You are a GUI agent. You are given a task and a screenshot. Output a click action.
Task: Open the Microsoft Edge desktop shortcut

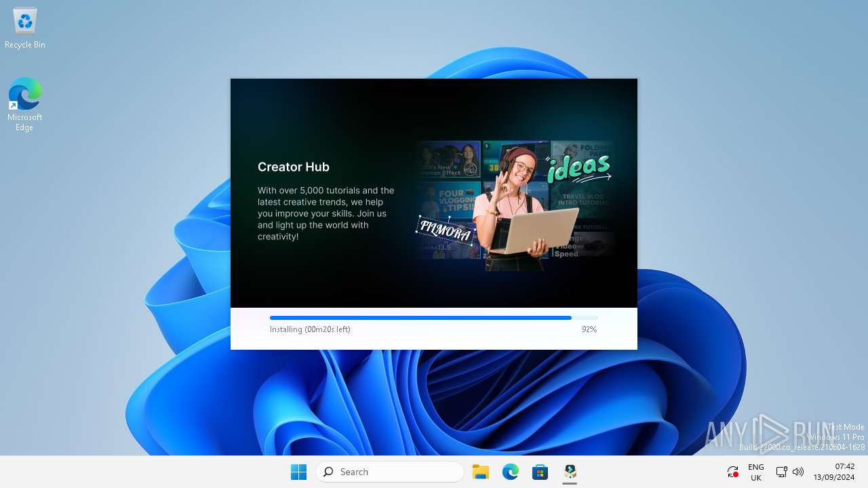(x=25, y=104)
